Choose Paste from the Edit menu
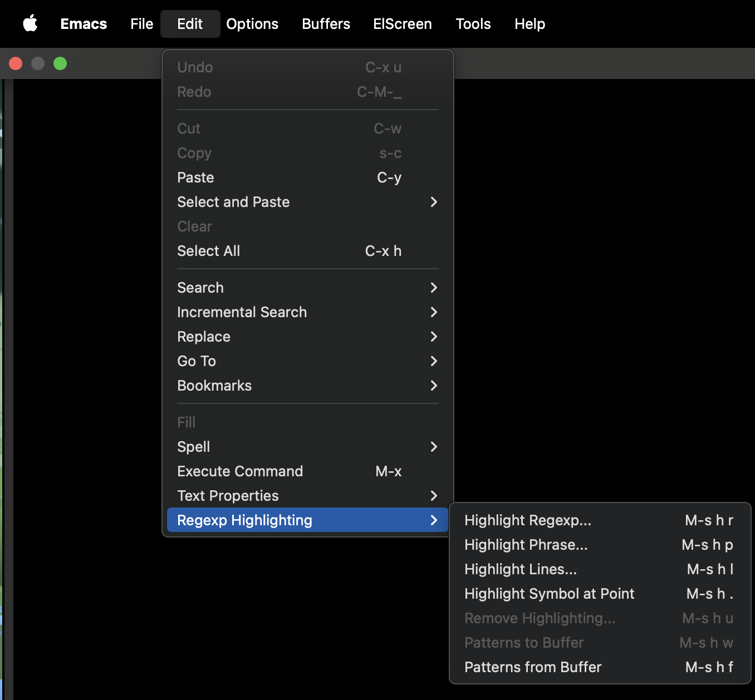Screen dimensions: 755x700 (308, 178)
